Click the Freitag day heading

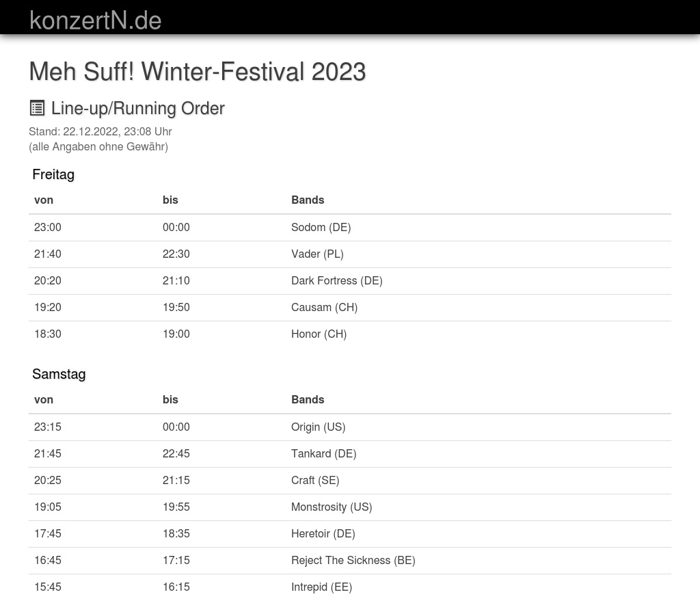pos(53,174)
